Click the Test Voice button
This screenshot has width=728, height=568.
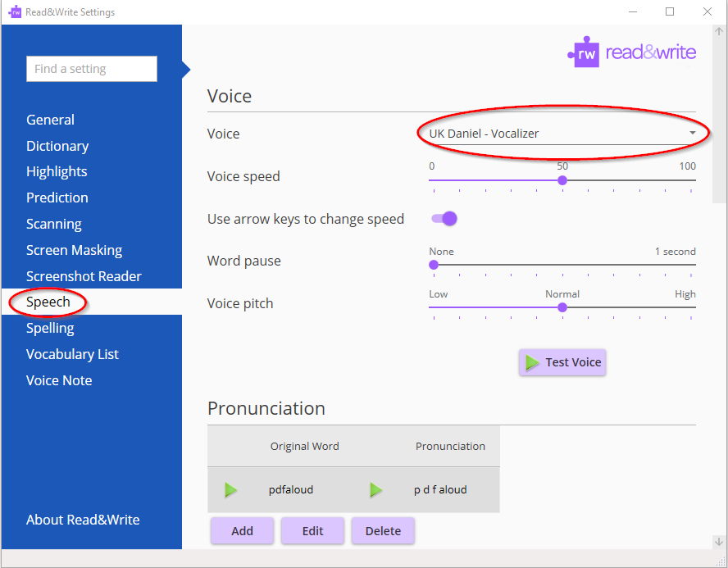[562, 362]
